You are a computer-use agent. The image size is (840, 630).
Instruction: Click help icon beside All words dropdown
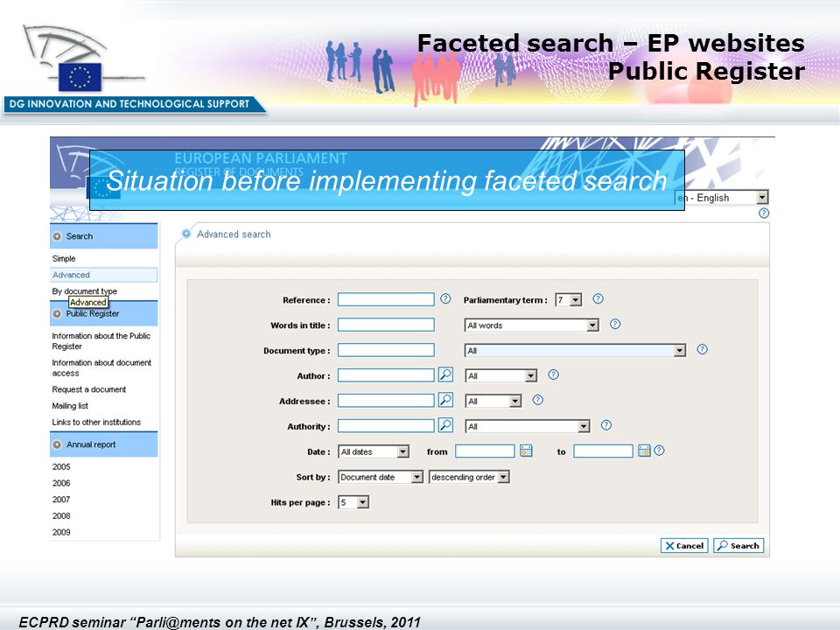tap(615, 324)
